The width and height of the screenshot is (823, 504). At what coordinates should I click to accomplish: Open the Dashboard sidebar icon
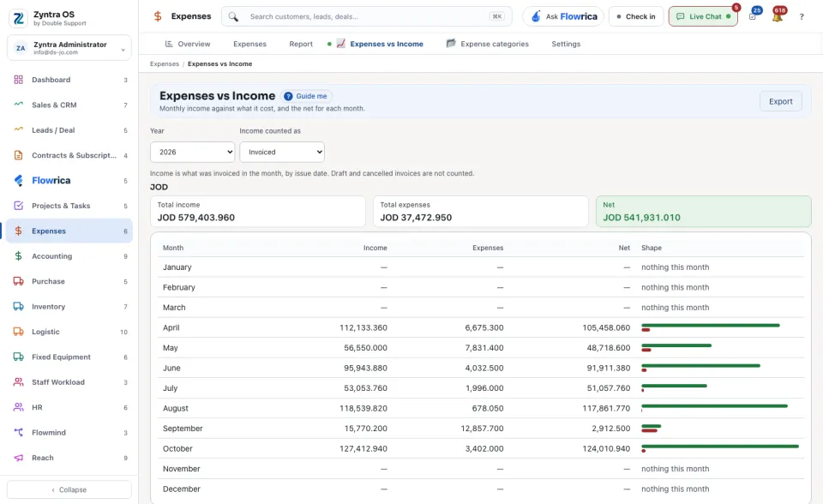[x=18, y=80]
